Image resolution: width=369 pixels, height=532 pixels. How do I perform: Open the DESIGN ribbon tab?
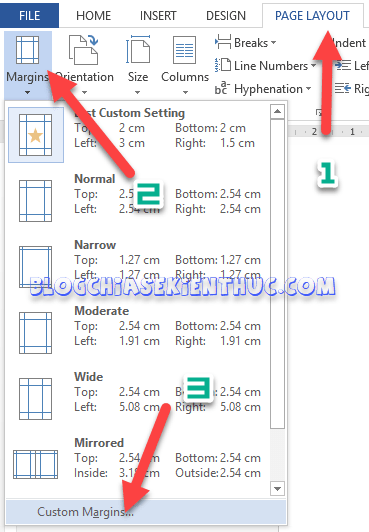point(226,16)
